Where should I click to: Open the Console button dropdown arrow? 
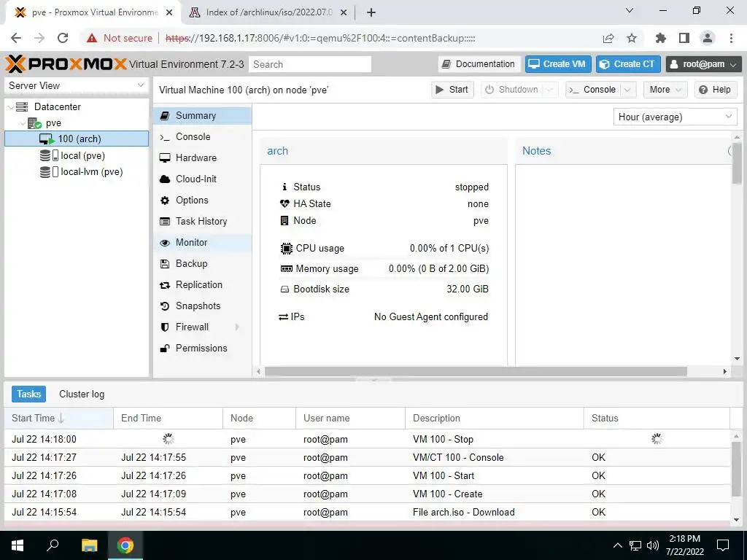point(628,90)
